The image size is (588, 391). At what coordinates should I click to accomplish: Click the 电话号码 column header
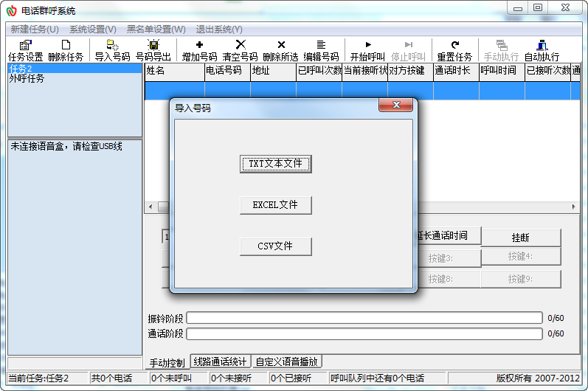point(227,72)
